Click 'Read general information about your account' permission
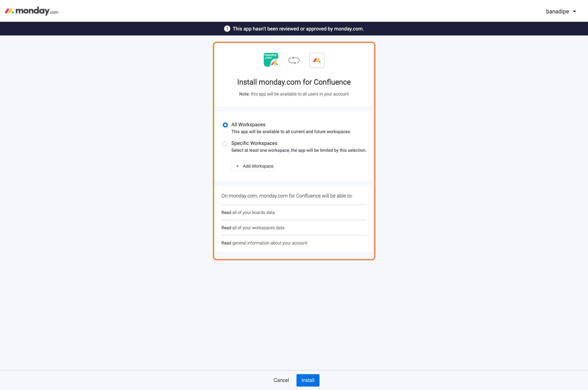588x390 pixels. click(264, 243)
